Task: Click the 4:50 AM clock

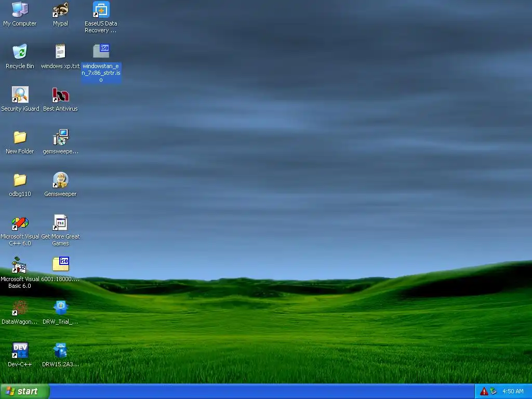Action: coord(513,392)
